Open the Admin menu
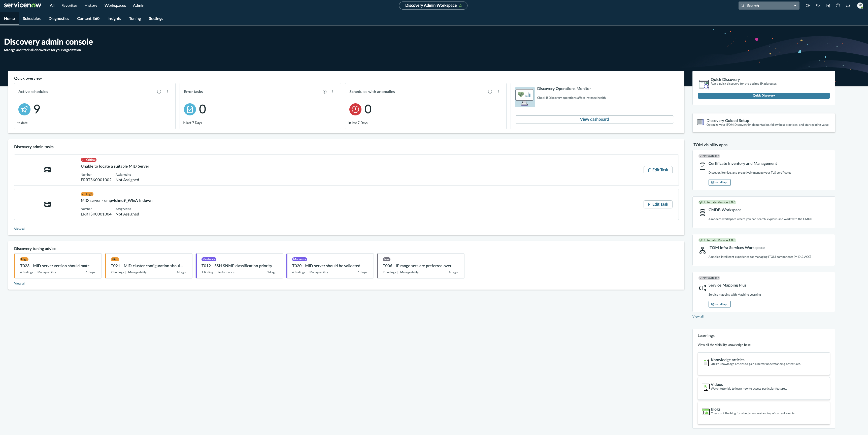868x435 pixels. pos(139,5)
